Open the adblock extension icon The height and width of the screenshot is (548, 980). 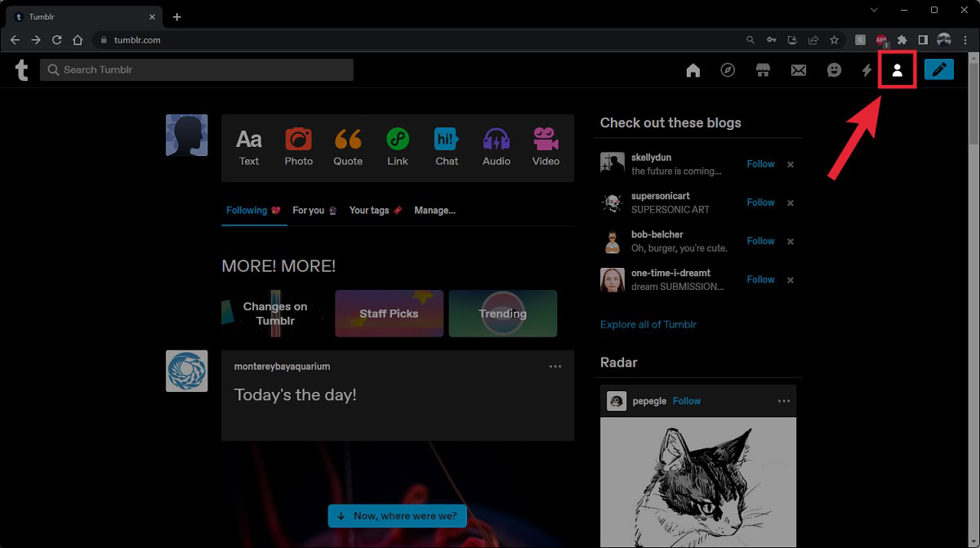click(x=882, y=39)
